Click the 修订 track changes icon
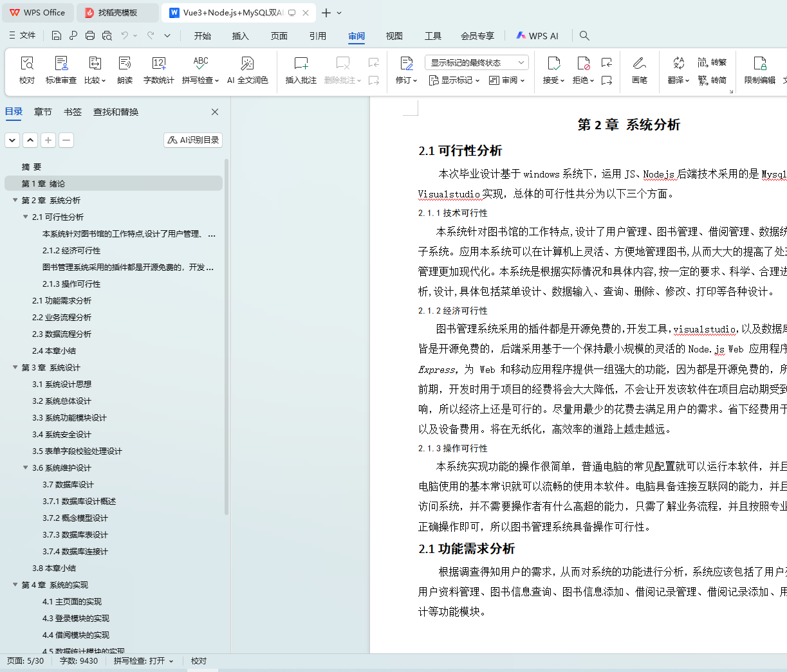The width and height of the screenshot is (787, 672). pos(407,63)
